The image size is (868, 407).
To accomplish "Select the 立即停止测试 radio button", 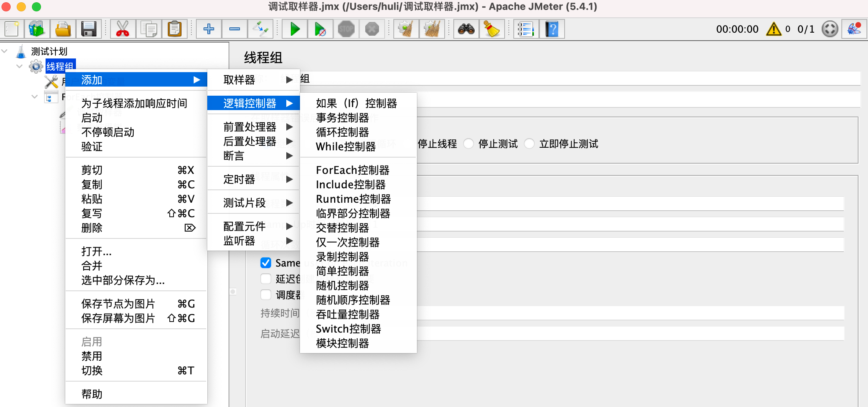I will click(x=529, y=144).
